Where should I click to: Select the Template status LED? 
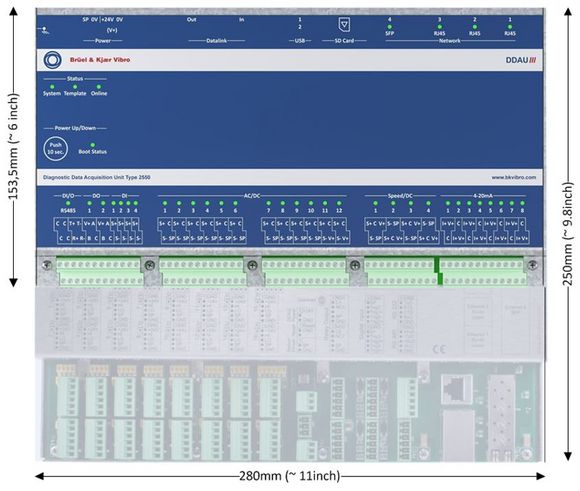[75, 87]
